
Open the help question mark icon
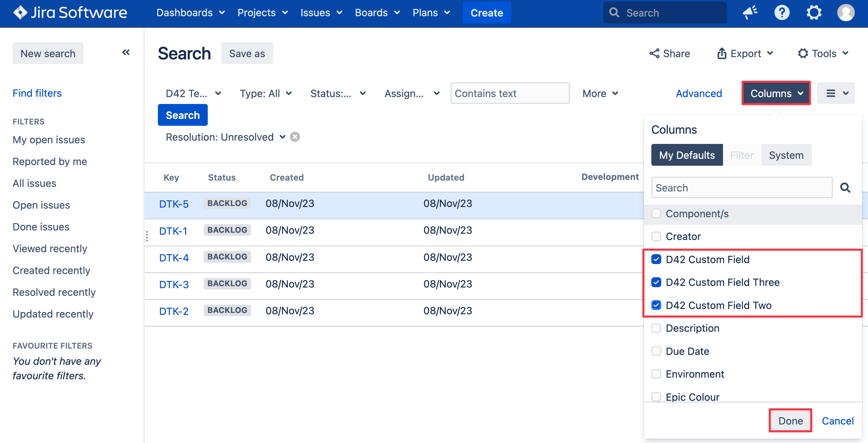[x=782, y=13]
